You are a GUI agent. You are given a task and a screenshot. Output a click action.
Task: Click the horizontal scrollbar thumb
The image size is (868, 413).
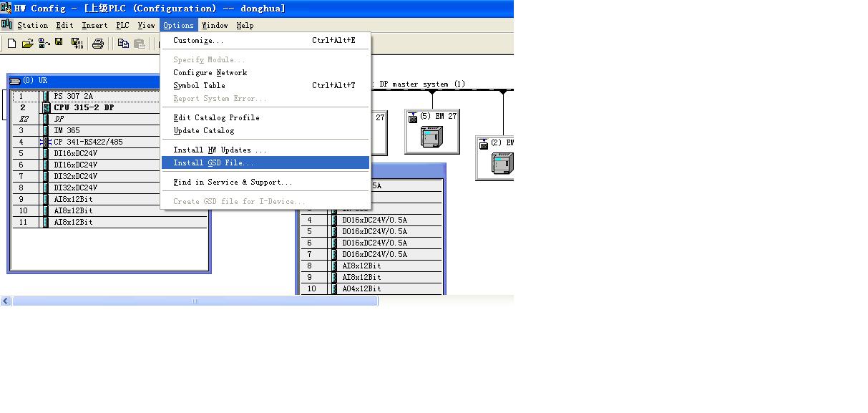(x=195, y=301)
